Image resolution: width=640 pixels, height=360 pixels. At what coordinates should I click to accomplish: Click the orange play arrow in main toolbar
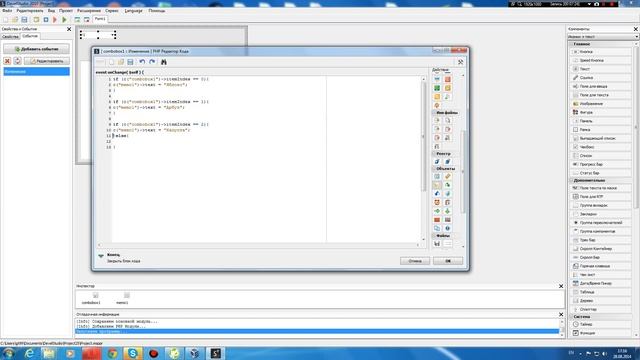pos(55,20)
